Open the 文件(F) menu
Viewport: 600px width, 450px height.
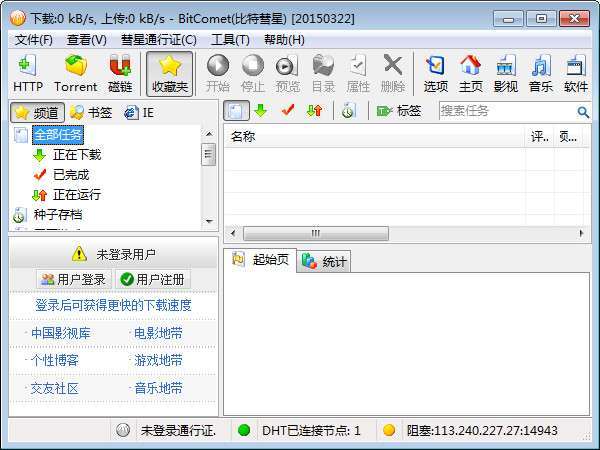click(34, 39)
